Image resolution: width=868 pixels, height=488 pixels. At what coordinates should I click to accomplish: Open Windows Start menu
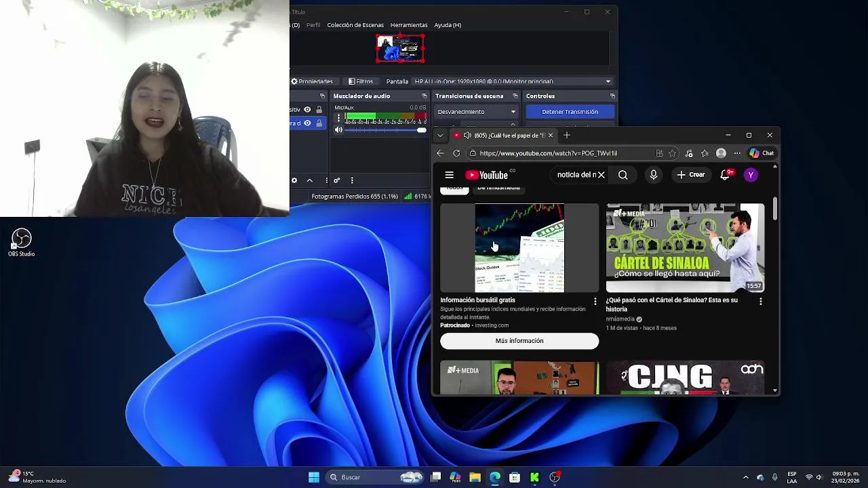tap(314, 477)
